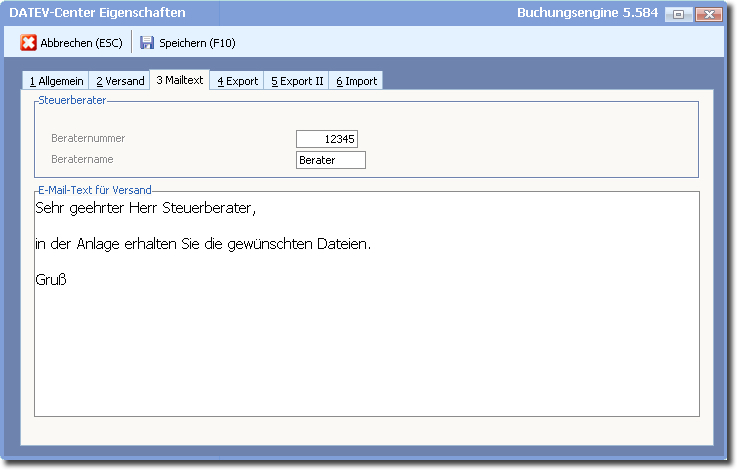Click into the Beratername field
Viewport: 737px width, 470px height.
pyautogui.click(x=331, y=160)
